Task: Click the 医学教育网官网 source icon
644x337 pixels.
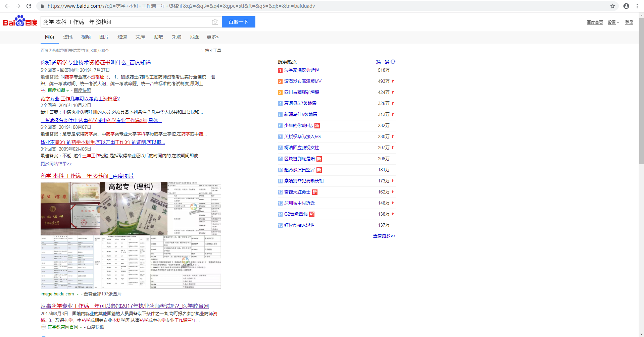Action: click(43, 327)
